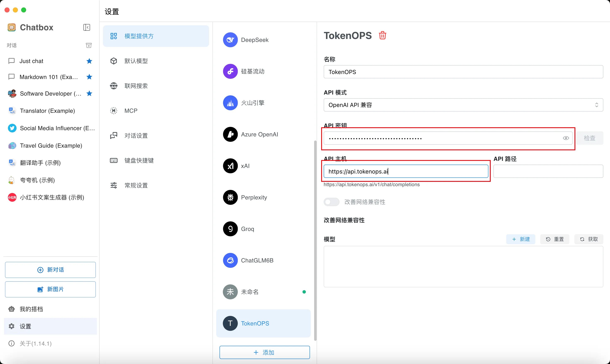This screenshot has height=364, width=610.
Task: Delete TokenOPS provider with trash icon
Action: point(382,35)
